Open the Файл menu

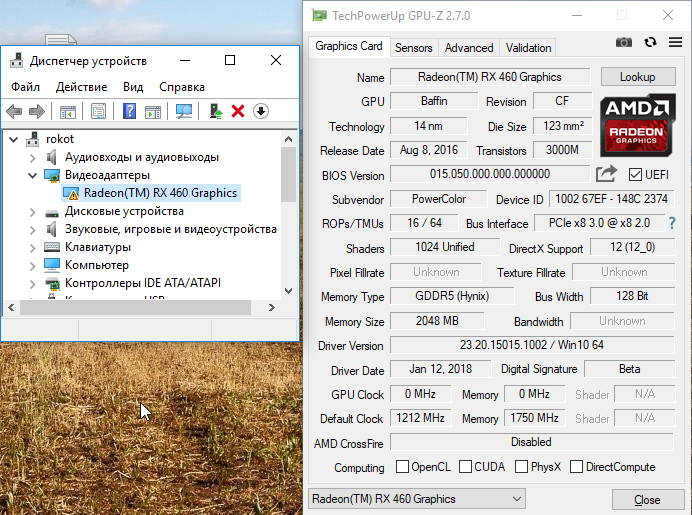[25, 87]
